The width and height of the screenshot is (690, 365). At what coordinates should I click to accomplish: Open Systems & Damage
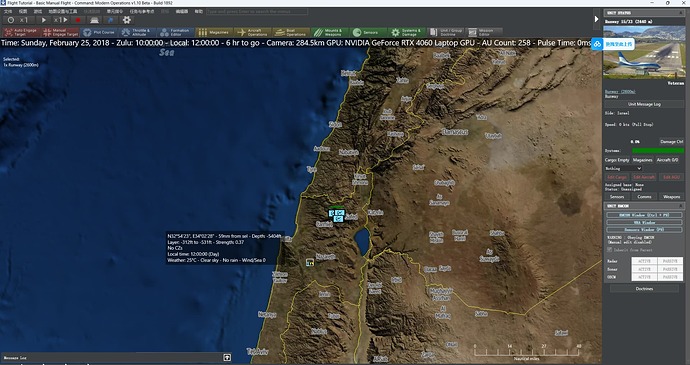[406, 33]
